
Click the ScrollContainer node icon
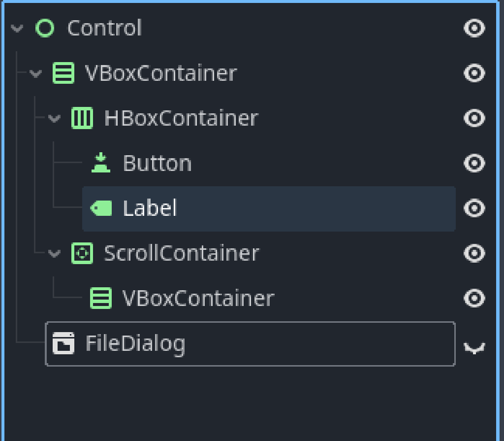click(82, 253)
